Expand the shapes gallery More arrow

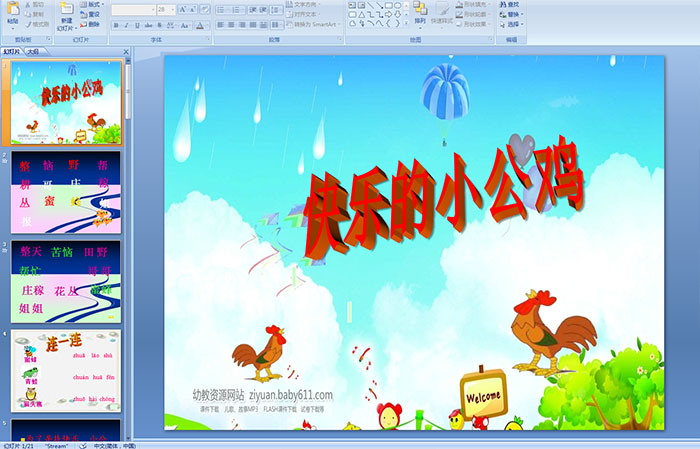(406, 24)
